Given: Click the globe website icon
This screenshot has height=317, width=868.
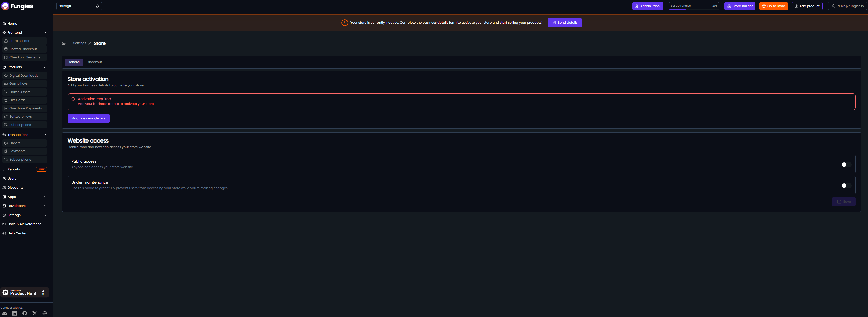Looking at the screenshot, I should (44, 313).
